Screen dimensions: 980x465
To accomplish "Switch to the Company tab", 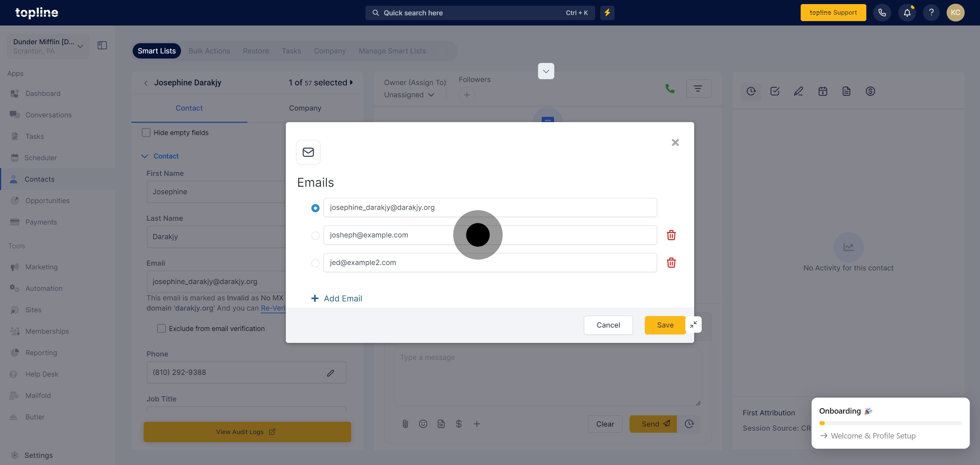I will 305,108.
